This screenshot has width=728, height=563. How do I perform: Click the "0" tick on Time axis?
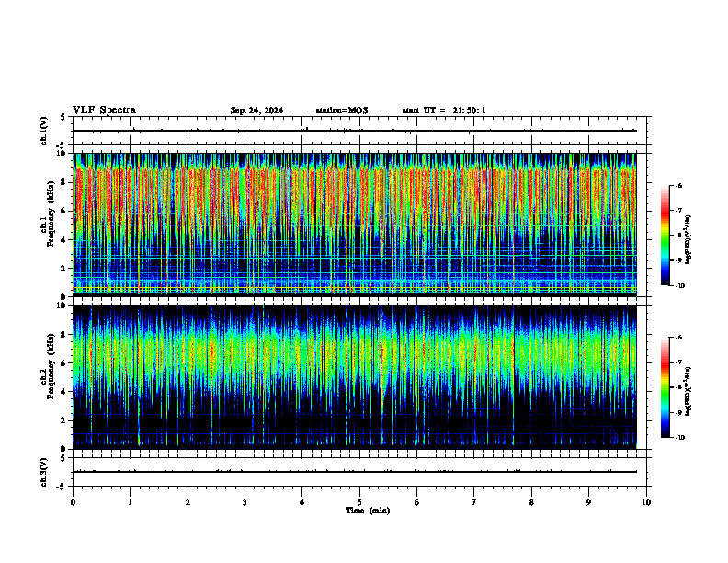pyautogui.click(x=73, y=502)
